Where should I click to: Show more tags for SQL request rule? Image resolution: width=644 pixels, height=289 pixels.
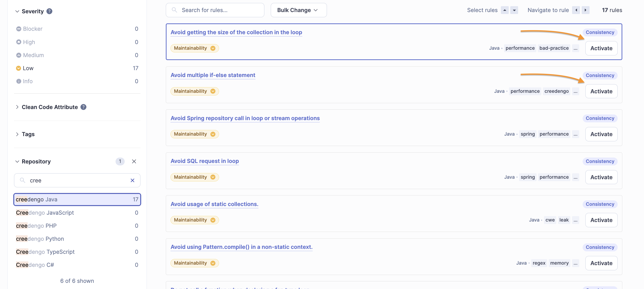576,177
